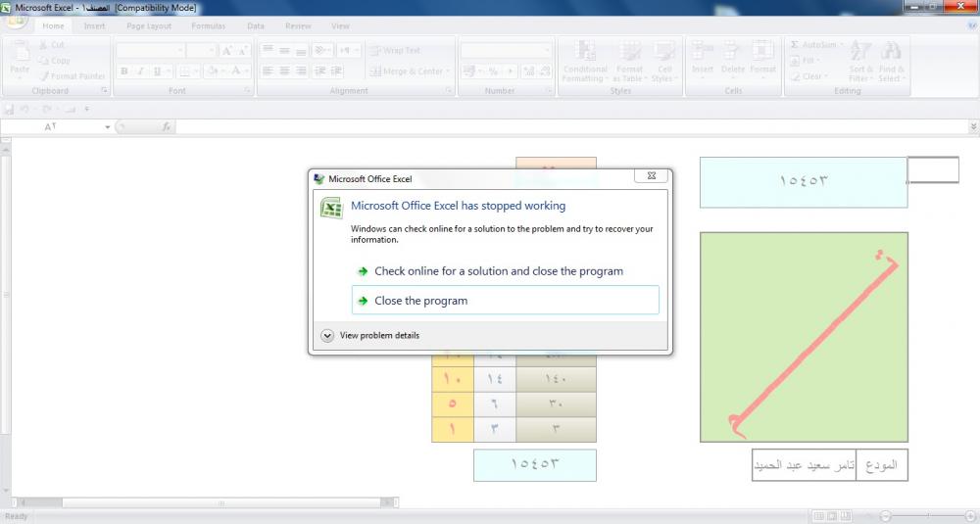Viewport: 980px width, 524px height.
Task: Switch to Normal view in status bar
Action: coord(818,516)
